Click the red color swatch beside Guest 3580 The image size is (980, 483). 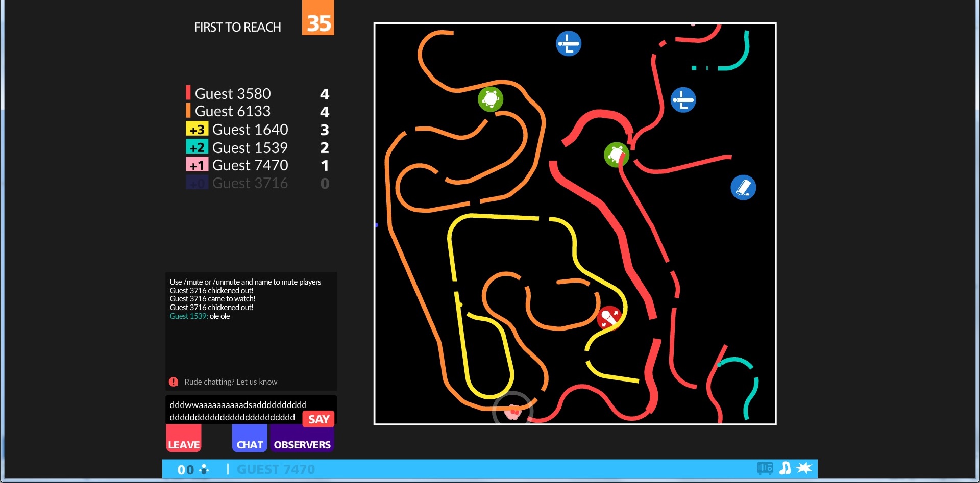188,93
